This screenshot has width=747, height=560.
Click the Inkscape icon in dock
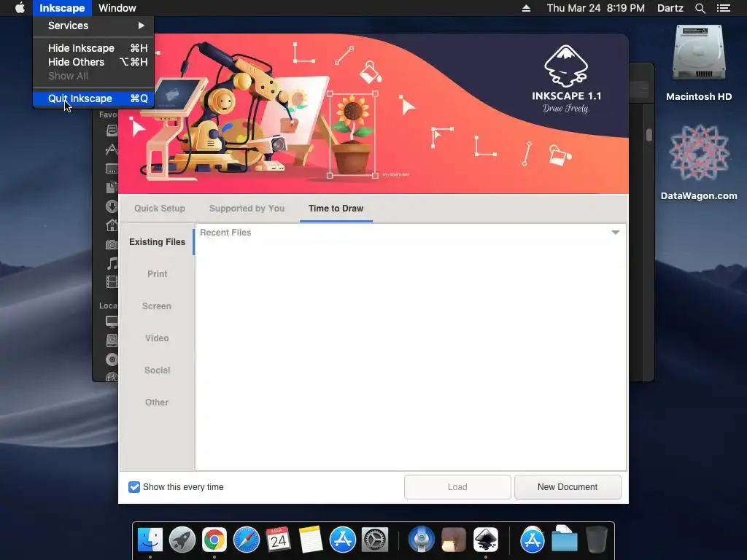[485, 540]
